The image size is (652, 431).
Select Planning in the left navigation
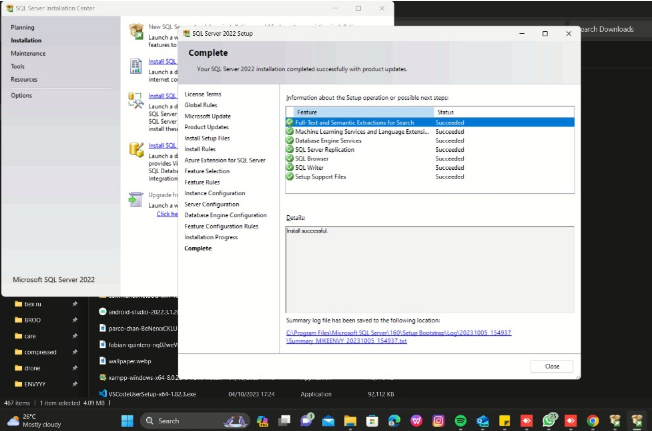pyautogui.click(x=22, y=28)
